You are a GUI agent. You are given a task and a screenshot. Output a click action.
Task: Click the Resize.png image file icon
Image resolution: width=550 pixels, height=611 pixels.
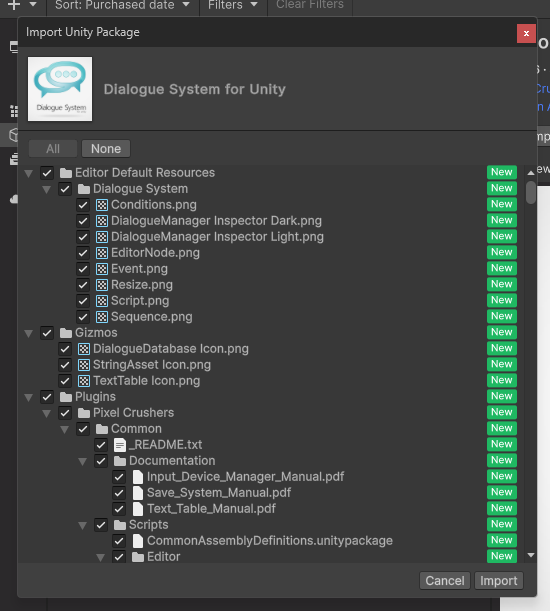click(102, 285)
